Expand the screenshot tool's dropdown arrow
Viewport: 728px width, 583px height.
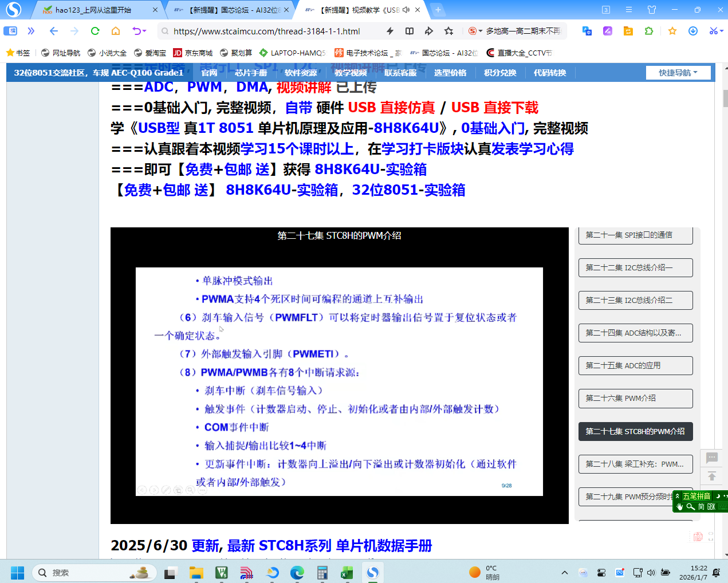[x=722, y=31]
